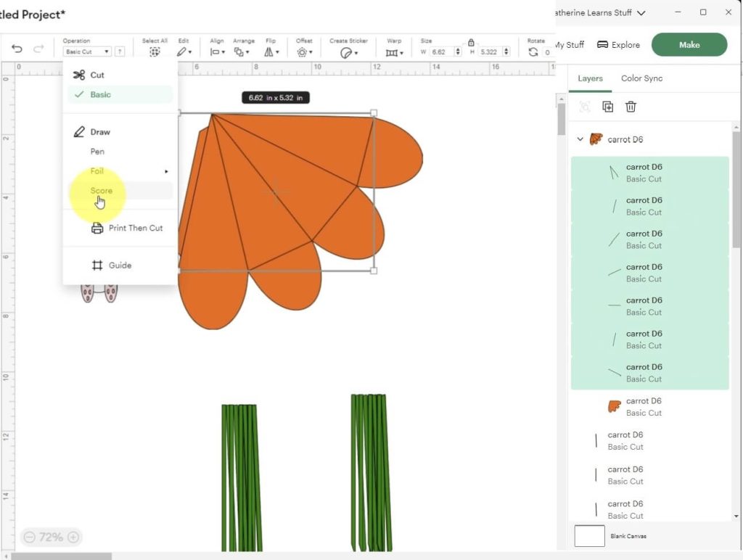743x560 pixels.
Task: Click the Rotate icon
Action: [533, 52]
